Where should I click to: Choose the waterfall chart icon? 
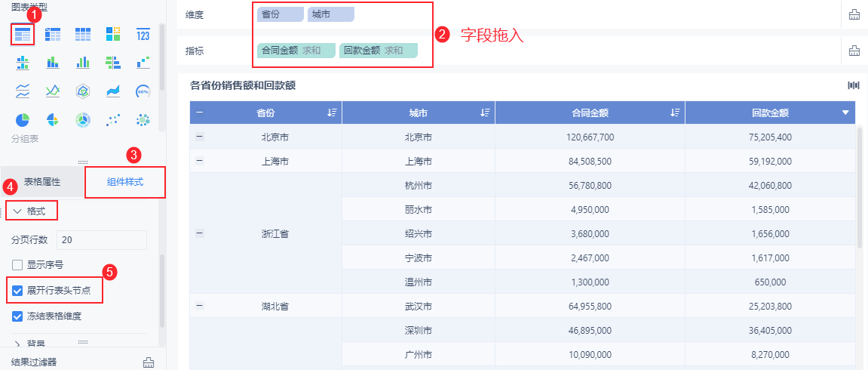[143, 62]
